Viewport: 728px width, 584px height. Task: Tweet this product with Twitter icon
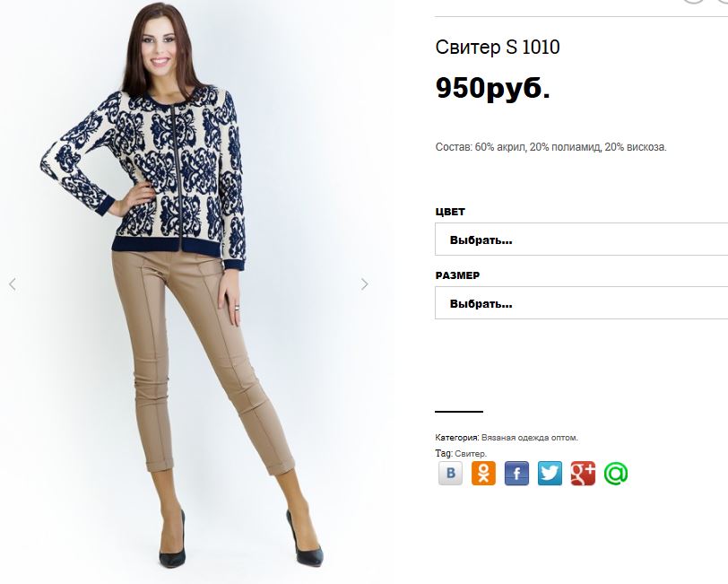[x=550, y=474]
